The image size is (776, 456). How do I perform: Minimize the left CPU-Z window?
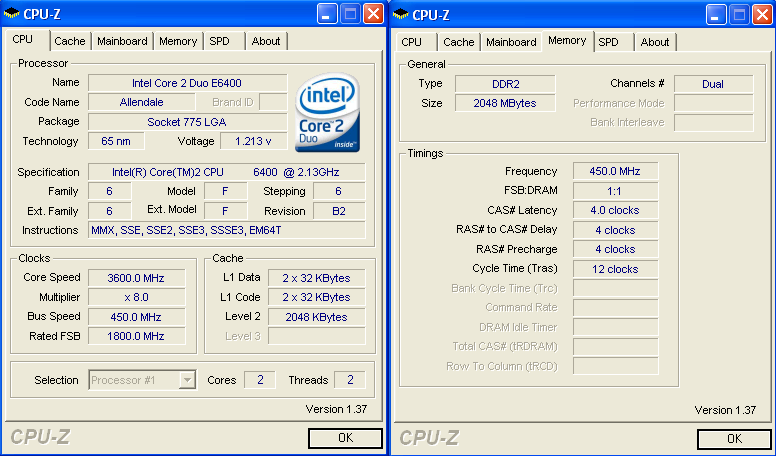coord(327,14)
